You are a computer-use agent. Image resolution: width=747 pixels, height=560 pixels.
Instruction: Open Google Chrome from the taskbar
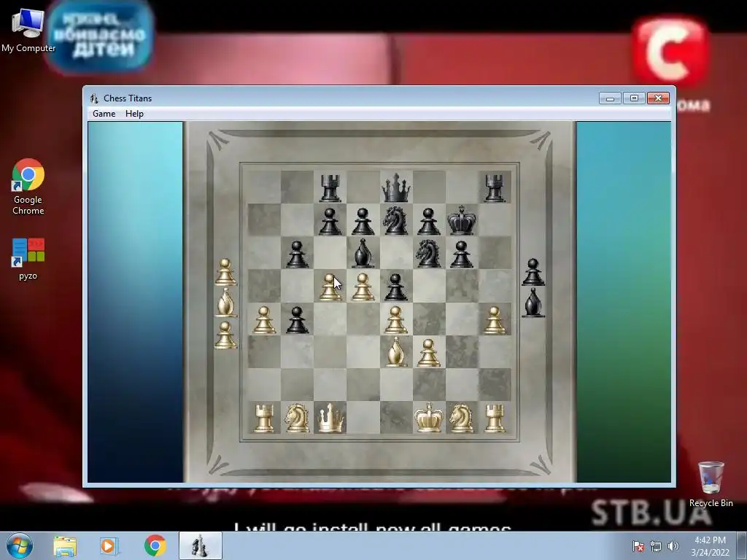155,546
